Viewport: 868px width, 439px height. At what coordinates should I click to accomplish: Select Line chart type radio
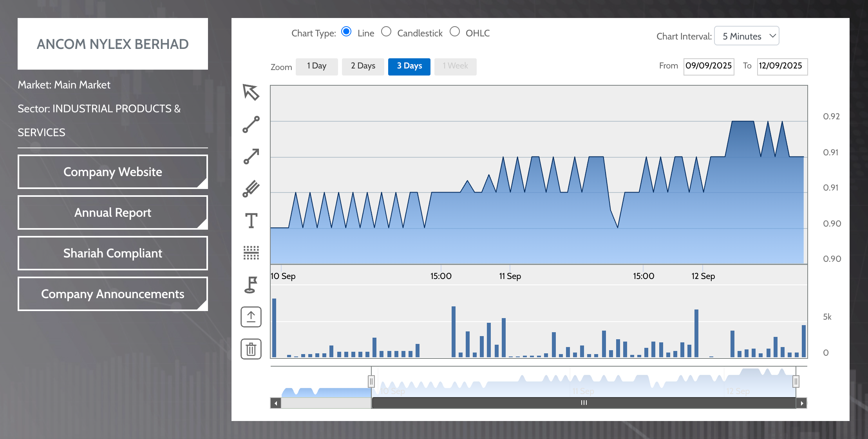(346, 32)
